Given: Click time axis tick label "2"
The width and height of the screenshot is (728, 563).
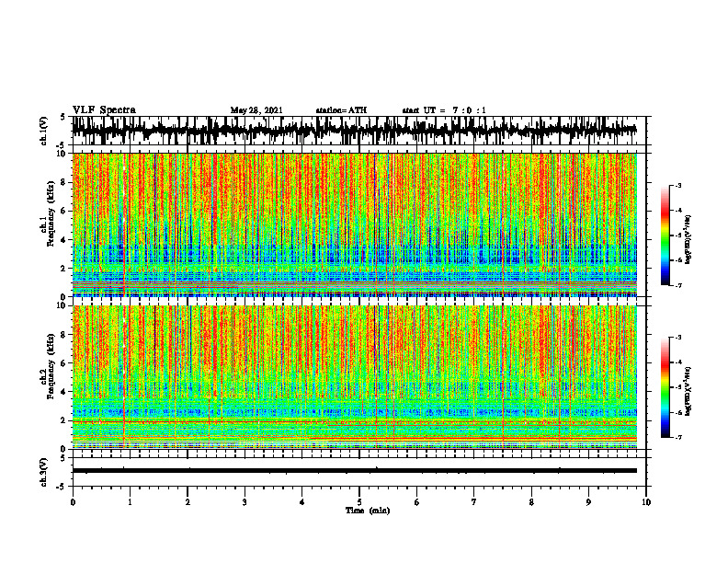Looking at the screenshot, I should (x=188, y=502).
